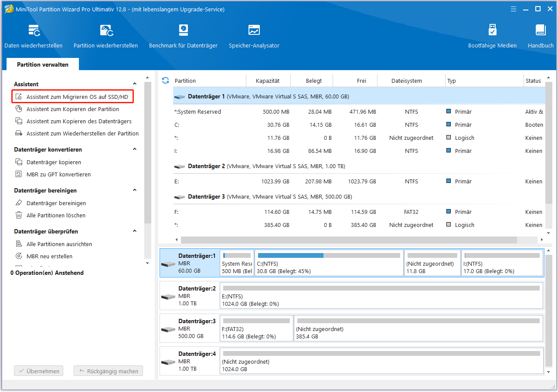Select Datenträger 2 row in list
This screenshot has height=392, width=558.
[359, 166]
